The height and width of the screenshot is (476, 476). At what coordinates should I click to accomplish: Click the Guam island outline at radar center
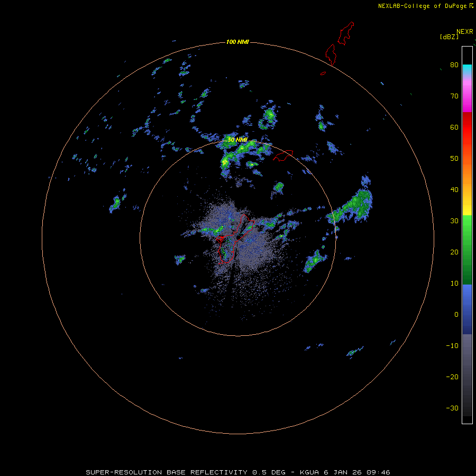[235, 239]
